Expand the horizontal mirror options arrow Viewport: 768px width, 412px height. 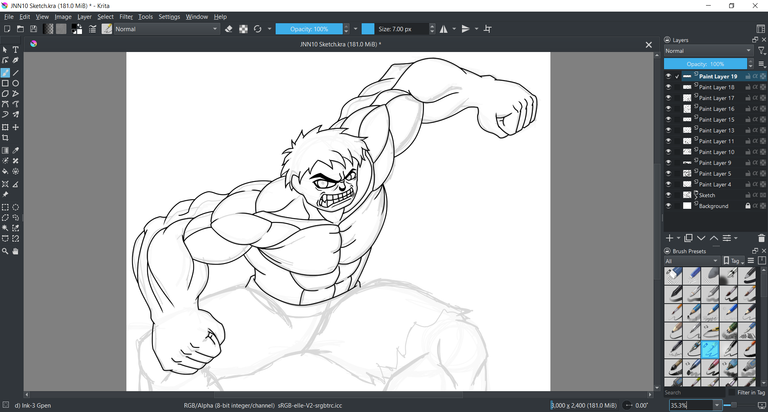point(454,29)
